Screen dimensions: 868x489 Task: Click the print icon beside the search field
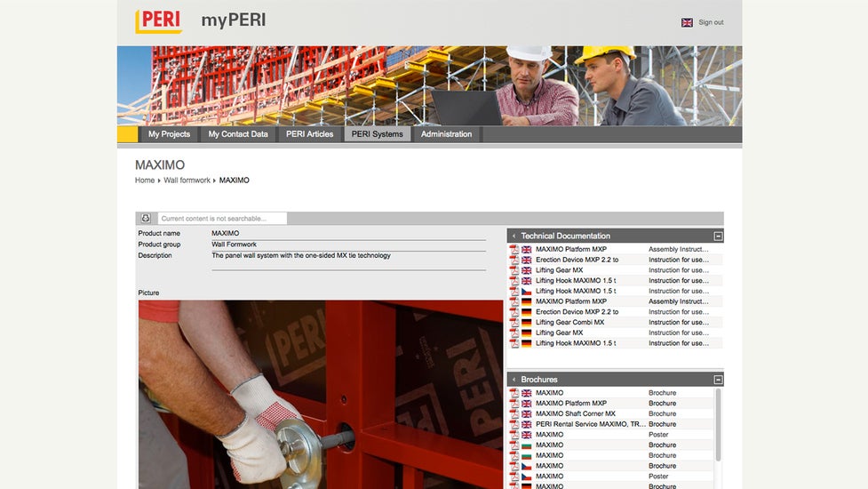(x=147, y=219)
